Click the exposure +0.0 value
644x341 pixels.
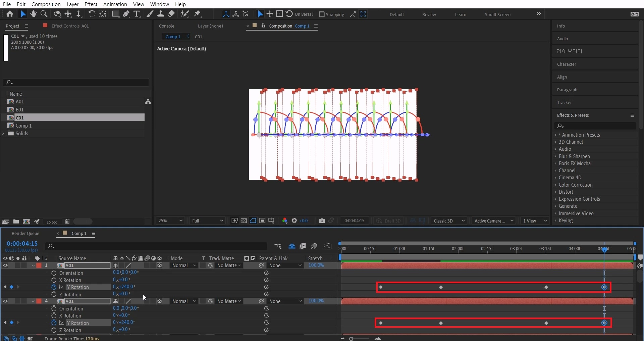(304, 221)
